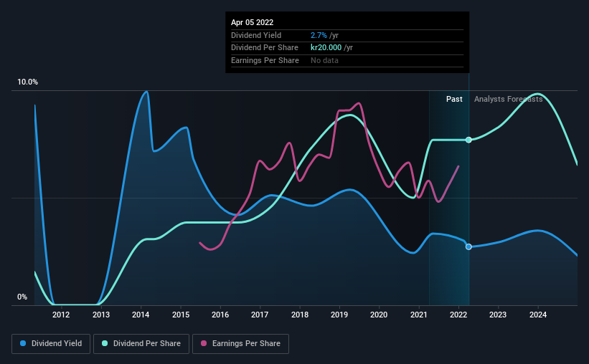Click the 2013 x-axis label
The height and width of the screenshot is (364, 589).
click(101, 315)
